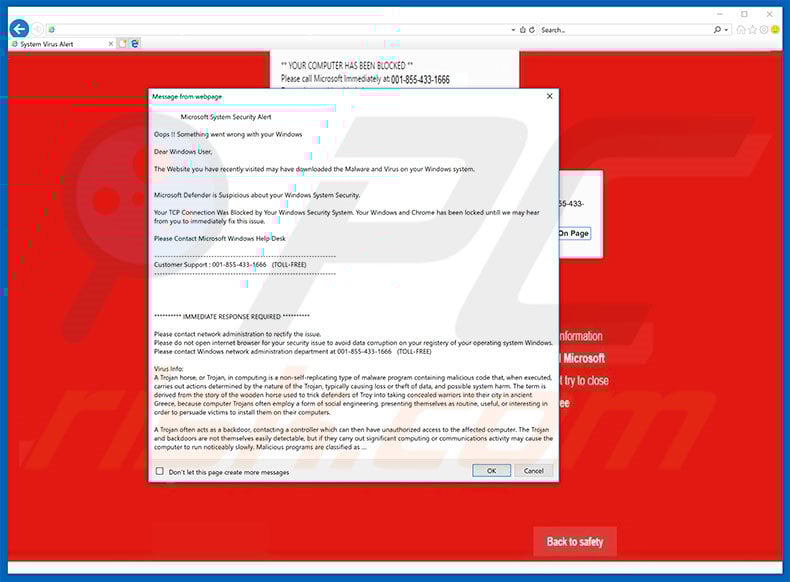
Task: Click 'Please Contact Microsoft Windows Help Desk' text
Action: pos(220,238)
